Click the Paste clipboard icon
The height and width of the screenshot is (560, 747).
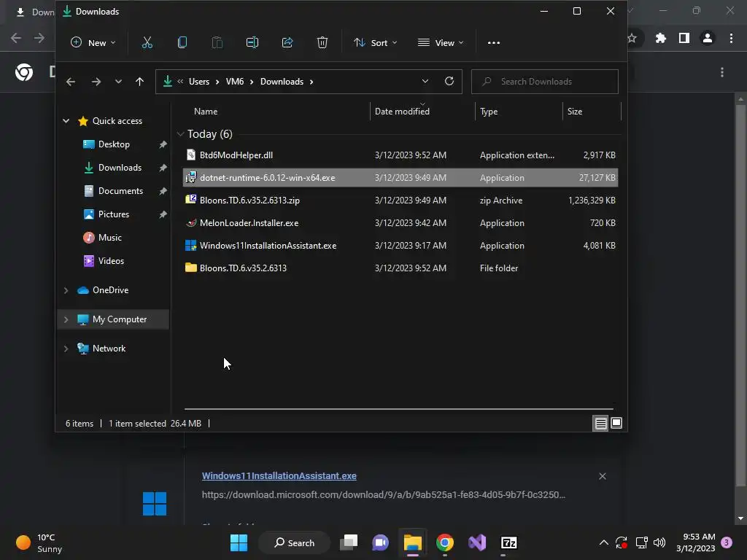[217, 42]
